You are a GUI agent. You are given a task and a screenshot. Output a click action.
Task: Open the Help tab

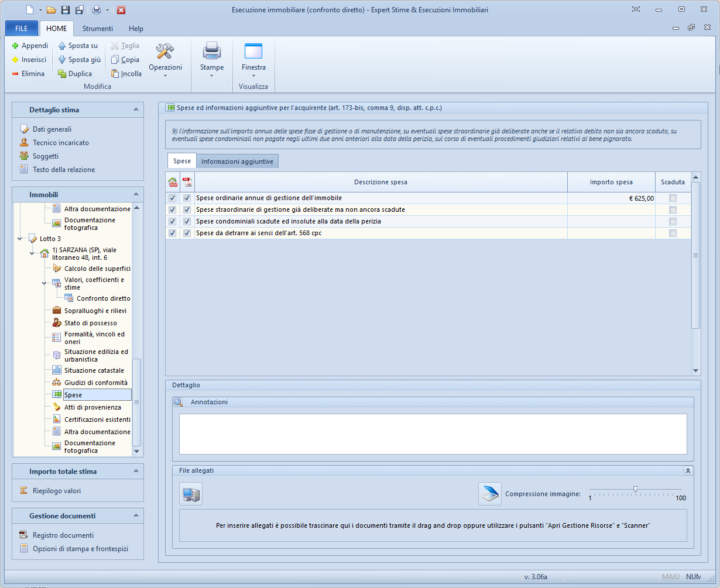[x=136, y=28]
